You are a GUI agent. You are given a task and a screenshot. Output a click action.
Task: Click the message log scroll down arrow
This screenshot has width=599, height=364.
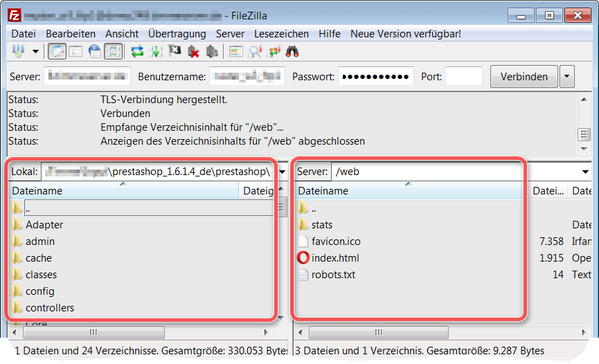(584, 149)
